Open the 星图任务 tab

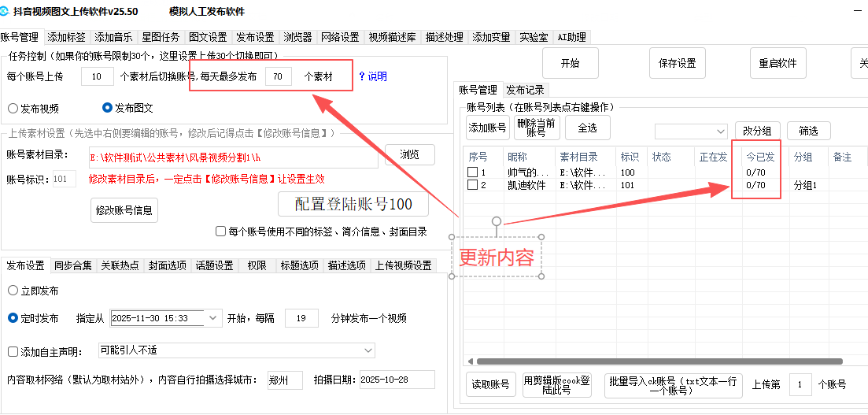tap(161, 37)
